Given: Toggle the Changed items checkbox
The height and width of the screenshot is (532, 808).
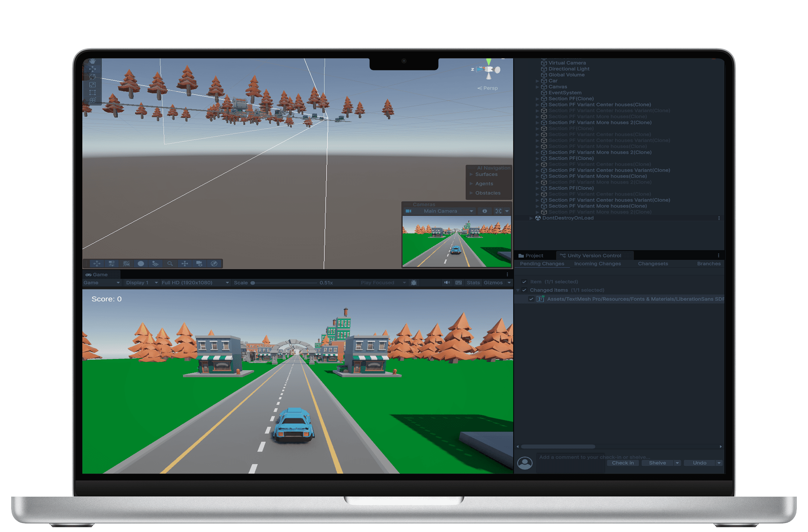Looking at the screenshot, I should coord(525,290).
